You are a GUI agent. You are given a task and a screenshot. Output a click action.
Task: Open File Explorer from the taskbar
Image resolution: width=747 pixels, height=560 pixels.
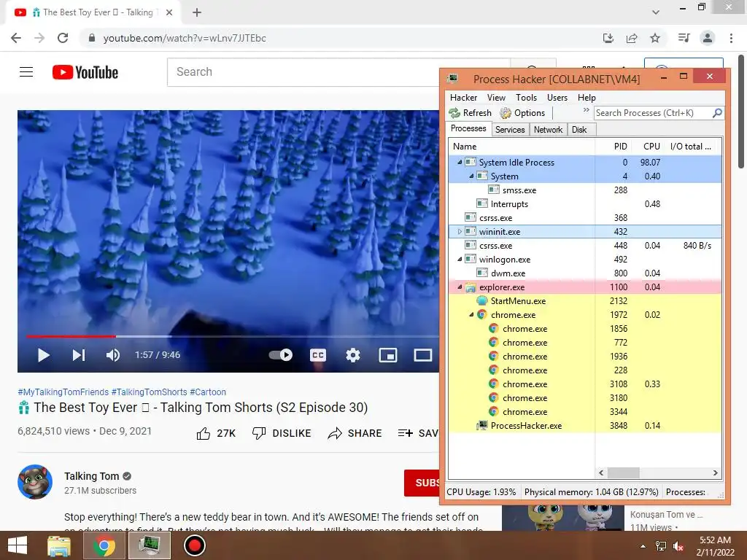click(x=59, y=545)
